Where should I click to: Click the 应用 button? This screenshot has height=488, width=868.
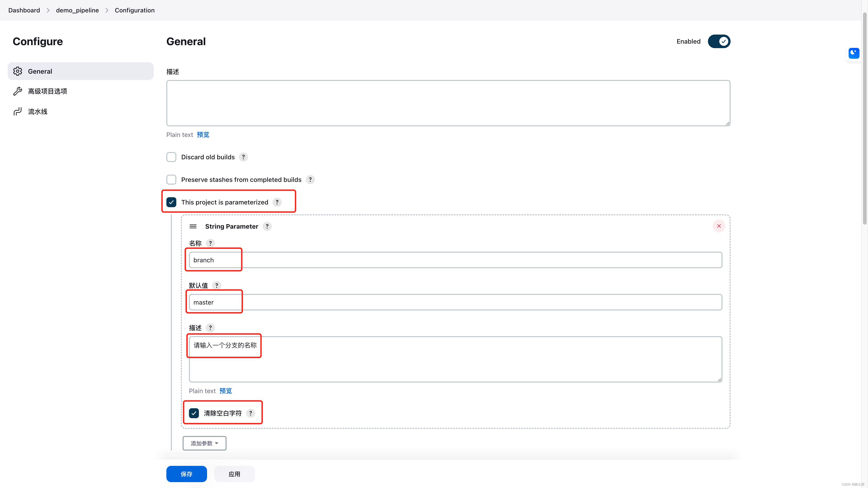tap(235, 474)
